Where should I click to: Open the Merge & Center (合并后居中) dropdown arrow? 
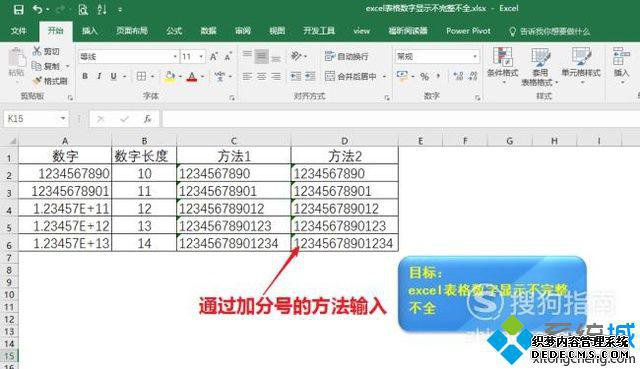[384, 76]
